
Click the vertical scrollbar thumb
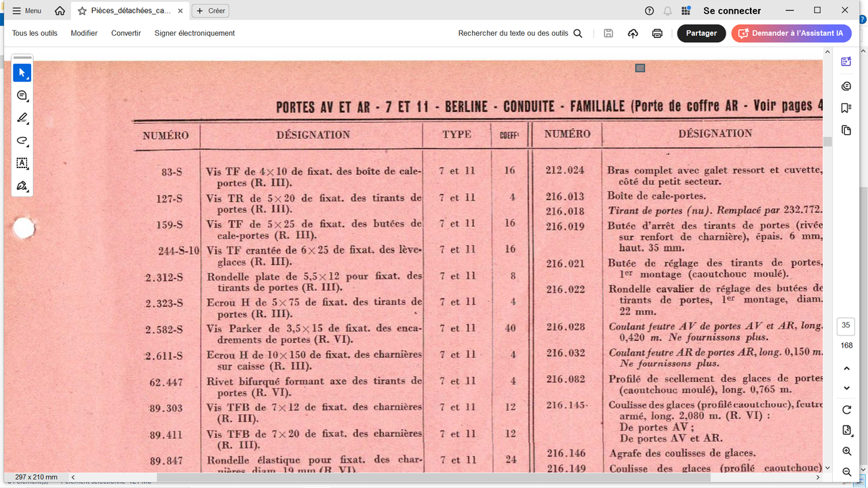pos(827,141)
